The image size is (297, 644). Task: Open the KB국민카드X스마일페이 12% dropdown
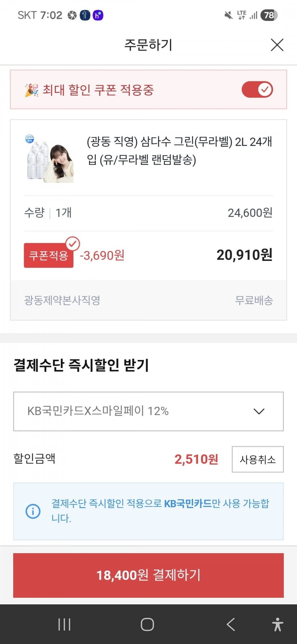[x=148, y=411]
